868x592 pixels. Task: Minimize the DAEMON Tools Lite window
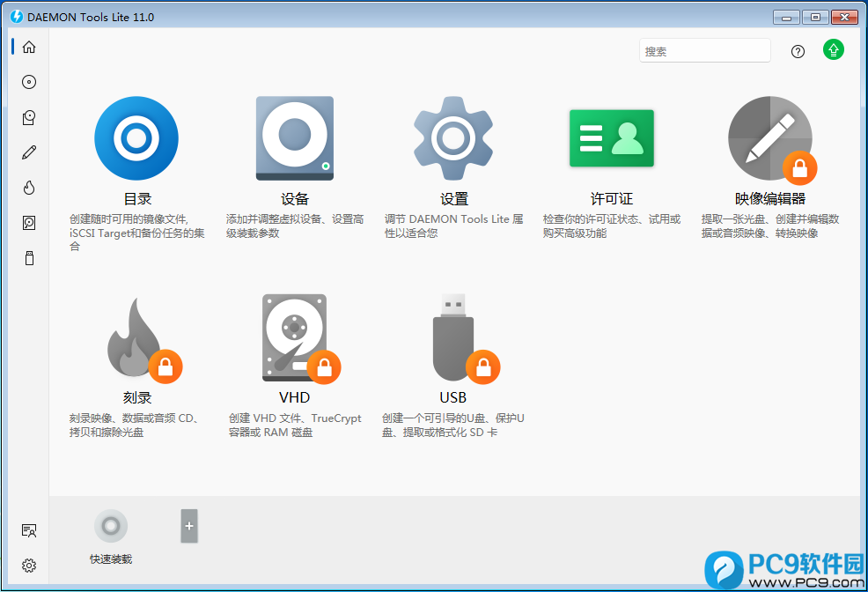pos(786,17)
